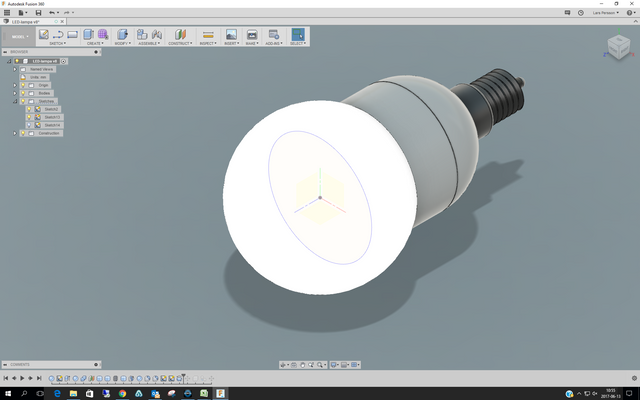Expand the Named Views folder
This screenshot has height=400, width=640.
[15, 69]
